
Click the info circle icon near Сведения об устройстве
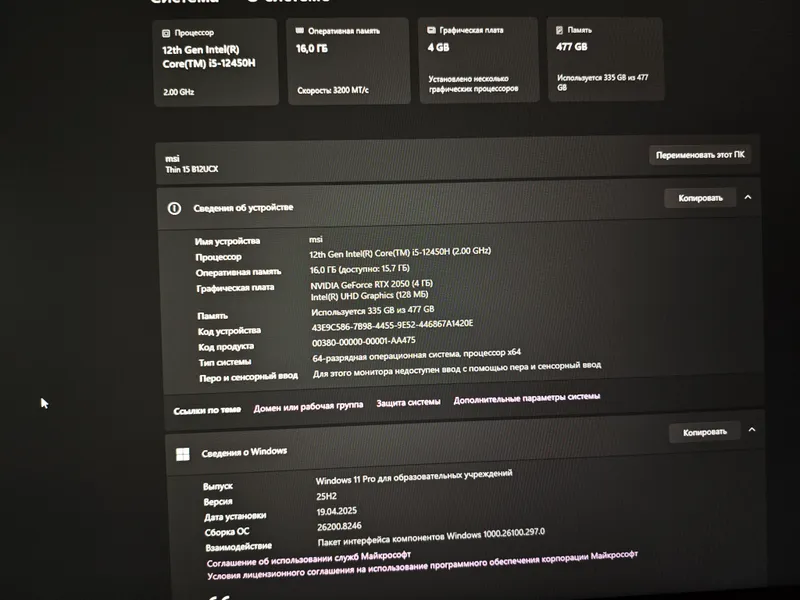174,208
